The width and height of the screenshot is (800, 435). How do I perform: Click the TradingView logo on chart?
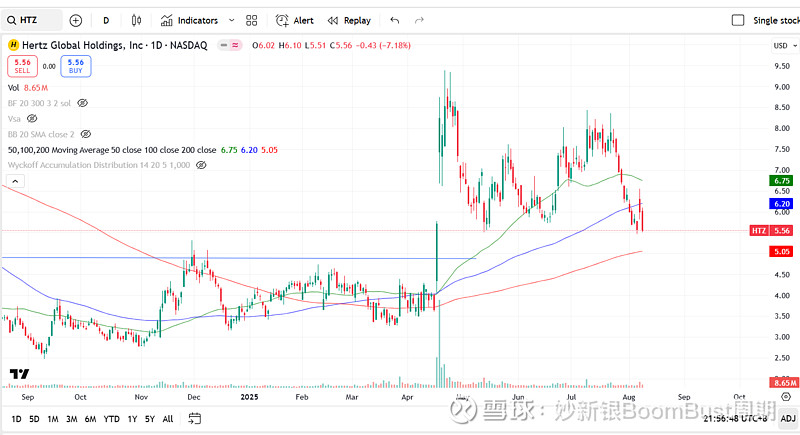pos(19,374)
